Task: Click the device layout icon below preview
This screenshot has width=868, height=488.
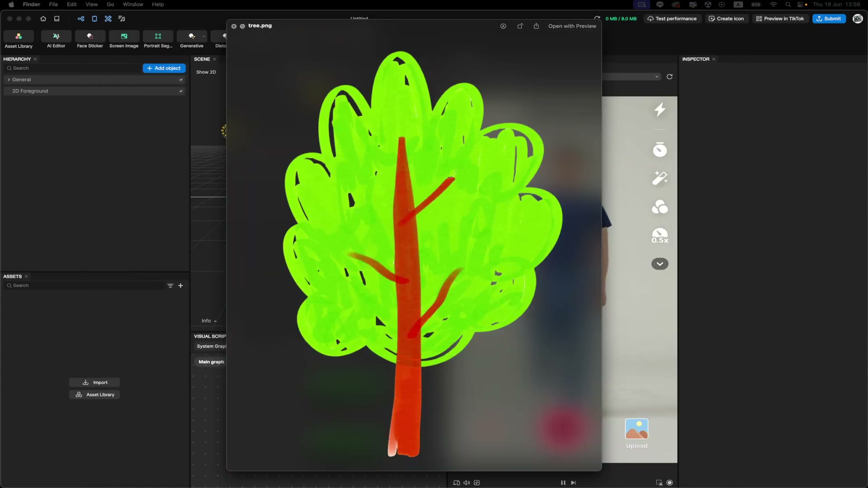Action: point(457,483)
